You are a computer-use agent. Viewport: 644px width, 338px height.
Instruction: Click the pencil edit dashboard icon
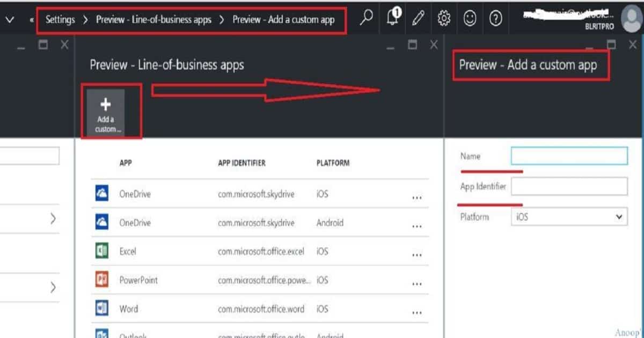click(418, 19)
